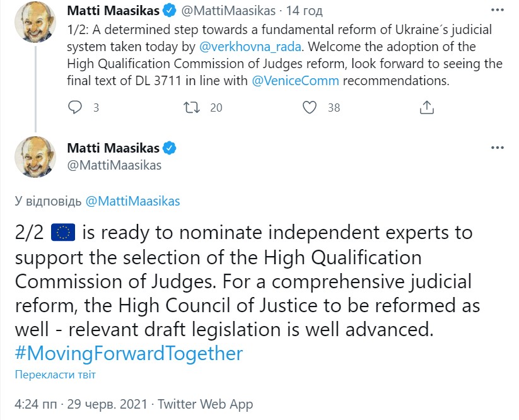Open share icon on first tweet
The width and height of the screenshot is (519, 420).
coord(427,107)
